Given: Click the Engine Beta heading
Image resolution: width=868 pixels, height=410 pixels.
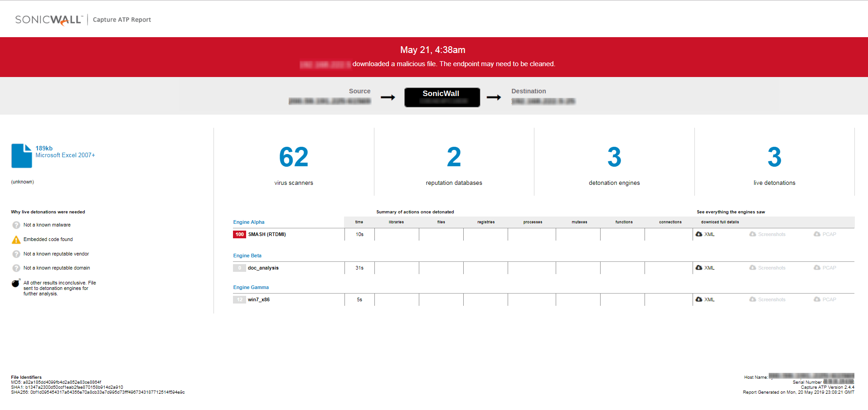Looking at the screenshot, I should point(247,256).
